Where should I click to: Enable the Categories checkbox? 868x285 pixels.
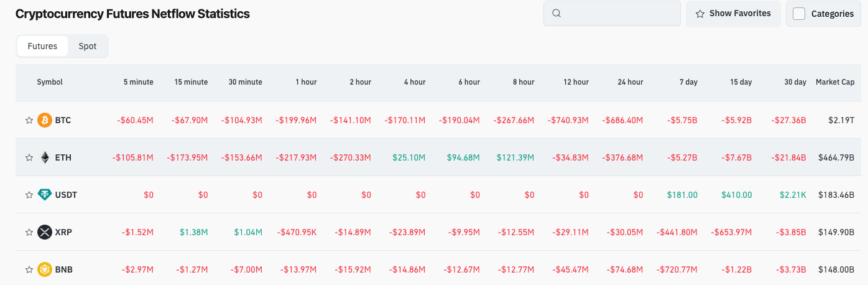(799, 14)
